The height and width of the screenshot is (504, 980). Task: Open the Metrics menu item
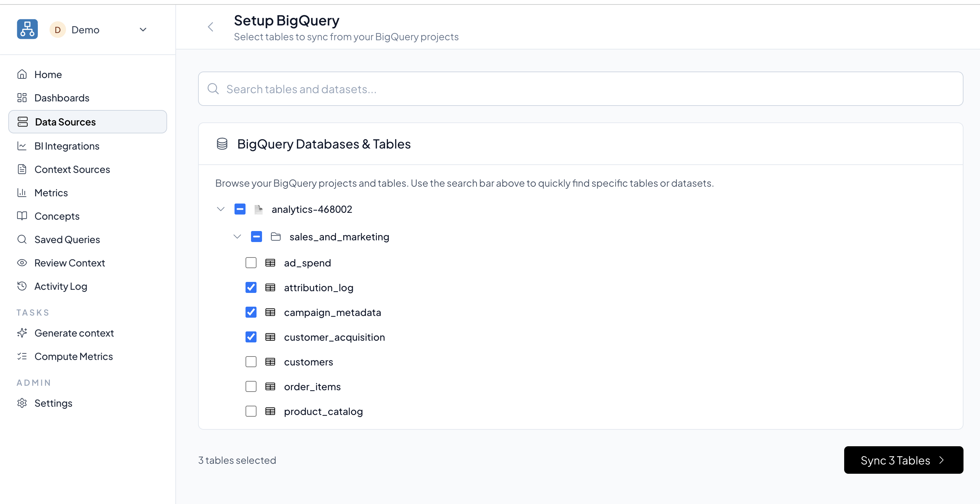tap(51, 193)
